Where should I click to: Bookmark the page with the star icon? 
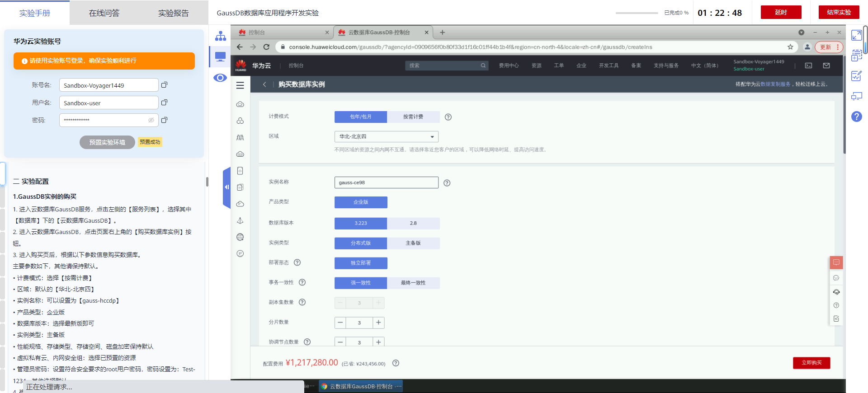click(x=790, y=47)
